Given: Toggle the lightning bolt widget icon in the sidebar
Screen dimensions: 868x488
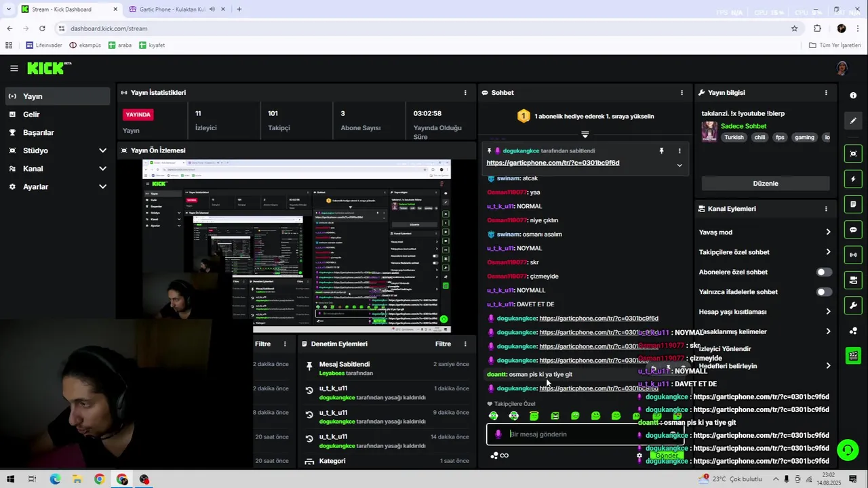Looking at the screenshot, I should (x=853, y=179).
